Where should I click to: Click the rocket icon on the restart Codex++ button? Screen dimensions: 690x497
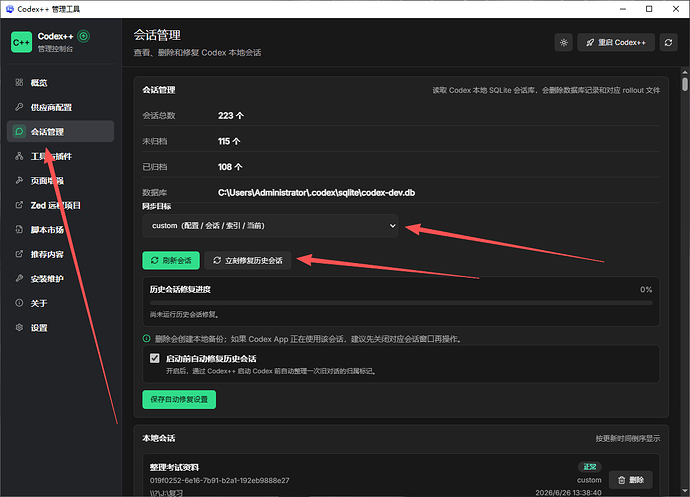click(x=590, y=42)
